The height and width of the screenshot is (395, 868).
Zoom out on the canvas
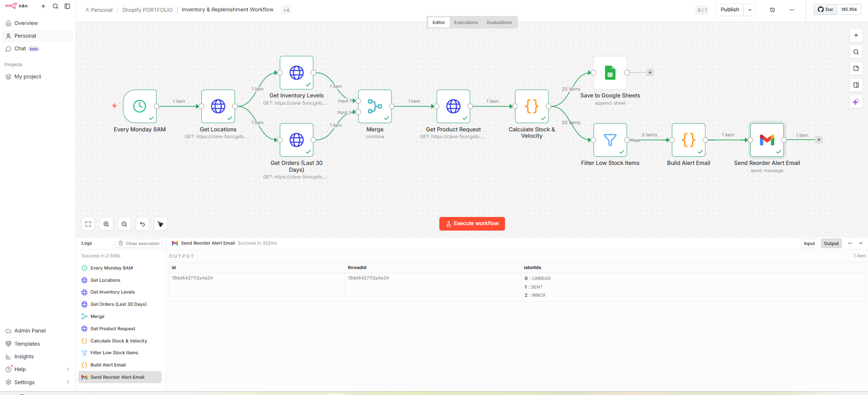click(124, 224)
